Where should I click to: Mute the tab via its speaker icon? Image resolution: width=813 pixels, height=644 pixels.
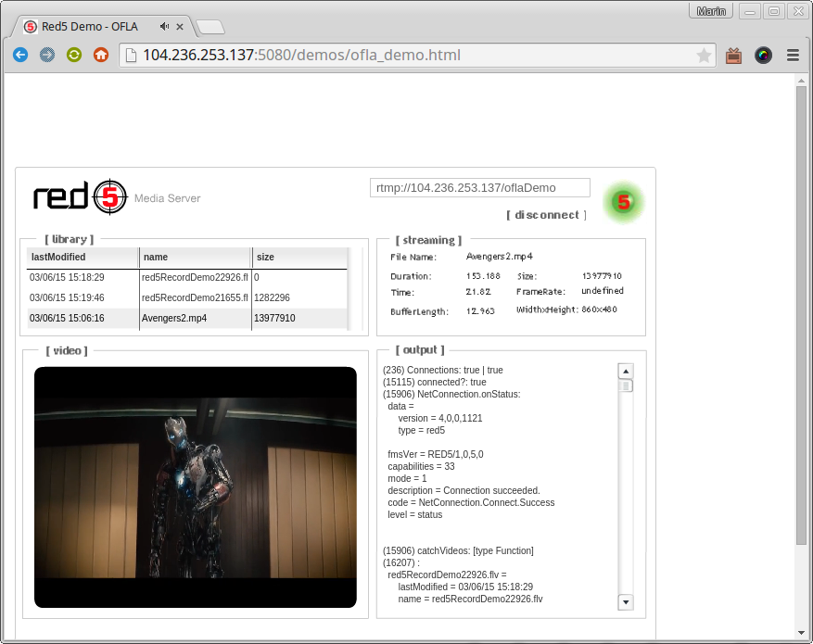[x=164, y=27]
